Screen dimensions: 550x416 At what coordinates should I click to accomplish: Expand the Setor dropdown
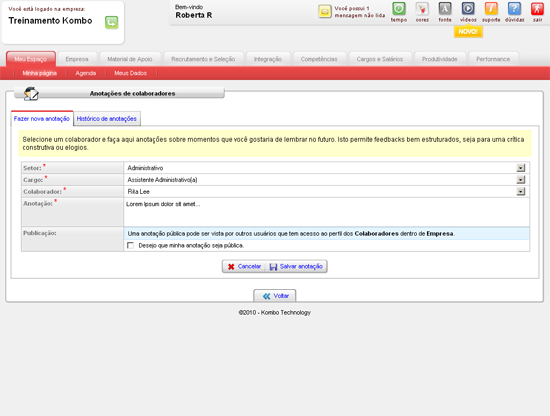click(521, 168)
